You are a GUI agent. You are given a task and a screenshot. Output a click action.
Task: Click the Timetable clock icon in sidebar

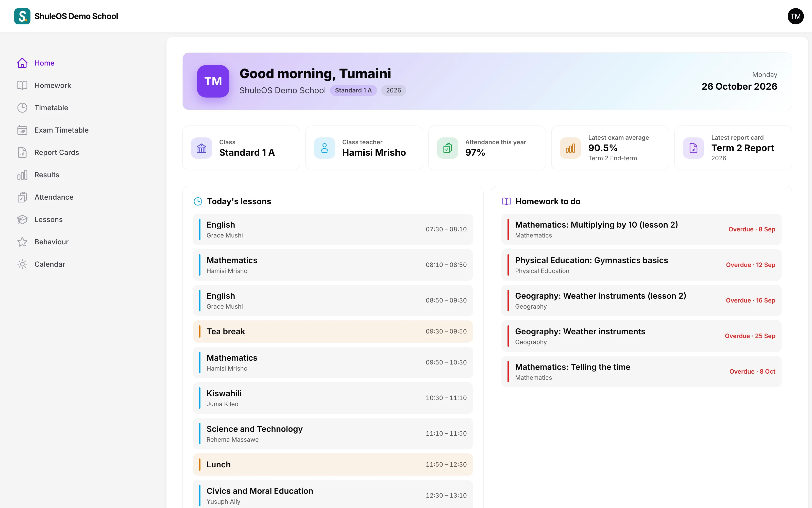point(22,107)
